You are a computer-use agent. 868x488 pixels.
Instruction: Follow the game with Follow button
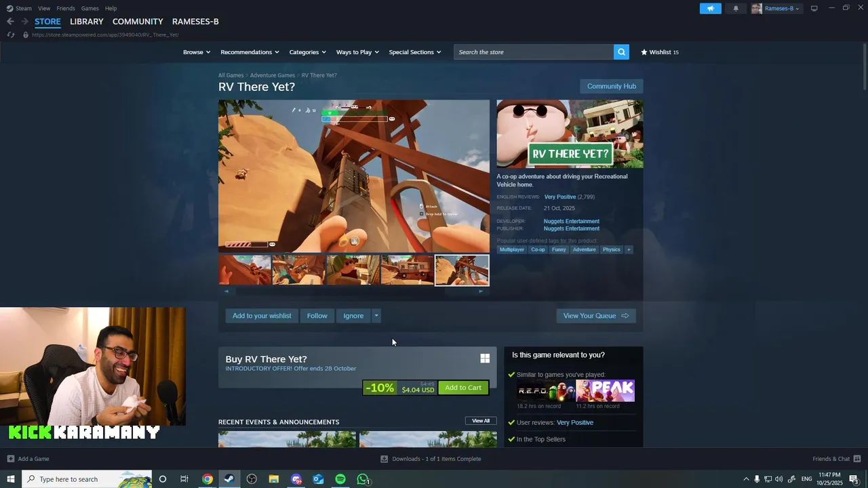tap(317, 316)
